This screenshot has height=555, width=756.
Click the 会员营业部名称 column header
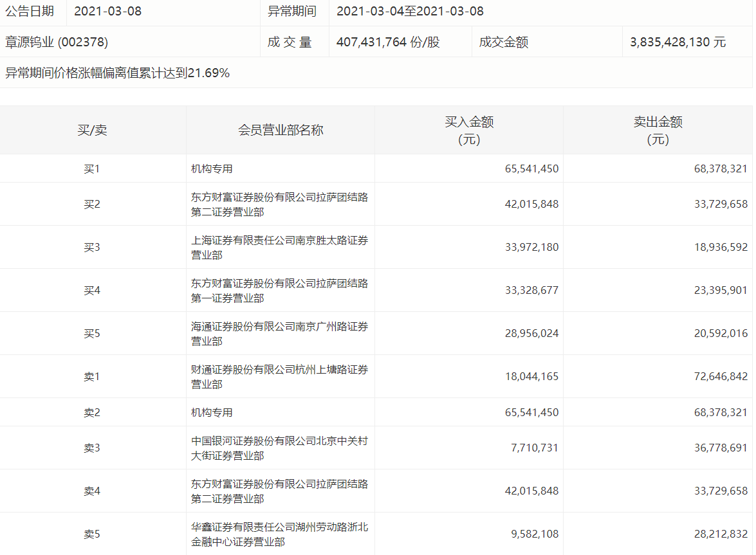281,131
